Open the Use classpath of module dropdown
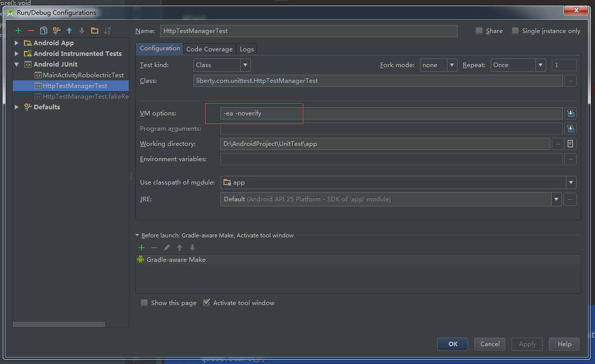595x364 pixels. point(571,183)
